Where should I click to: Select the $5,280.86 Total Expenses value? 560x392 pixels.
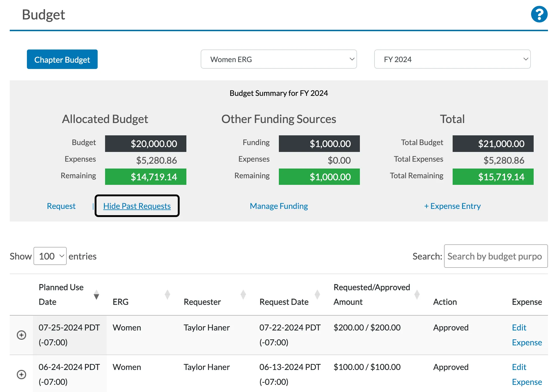click(x=504, y=160)
